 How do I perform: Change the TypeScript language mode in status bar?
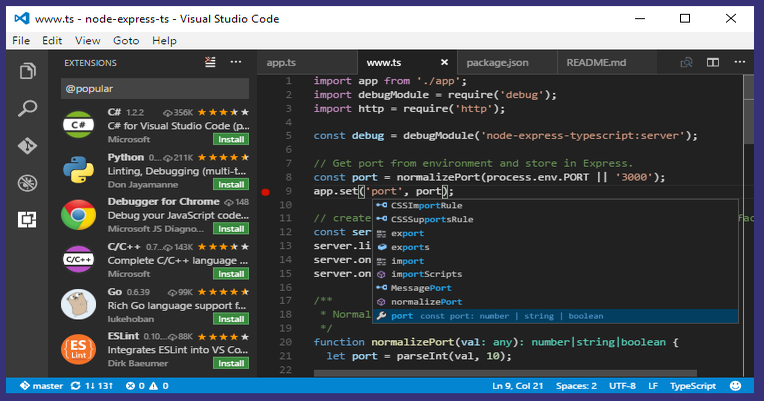(692, 385)
